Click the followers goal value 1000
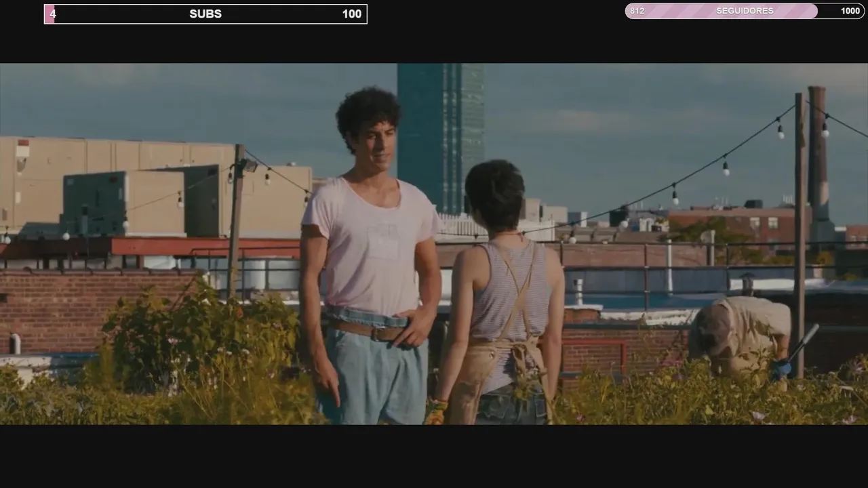Screen dimensions: 868x488 click(850, 11)
